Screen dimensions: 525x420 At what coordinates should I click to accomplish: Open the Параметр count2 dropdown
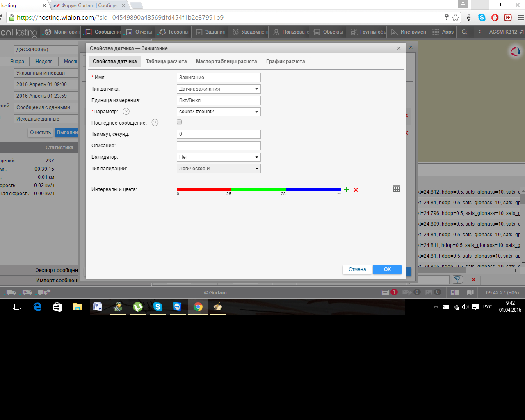[219, 112]
